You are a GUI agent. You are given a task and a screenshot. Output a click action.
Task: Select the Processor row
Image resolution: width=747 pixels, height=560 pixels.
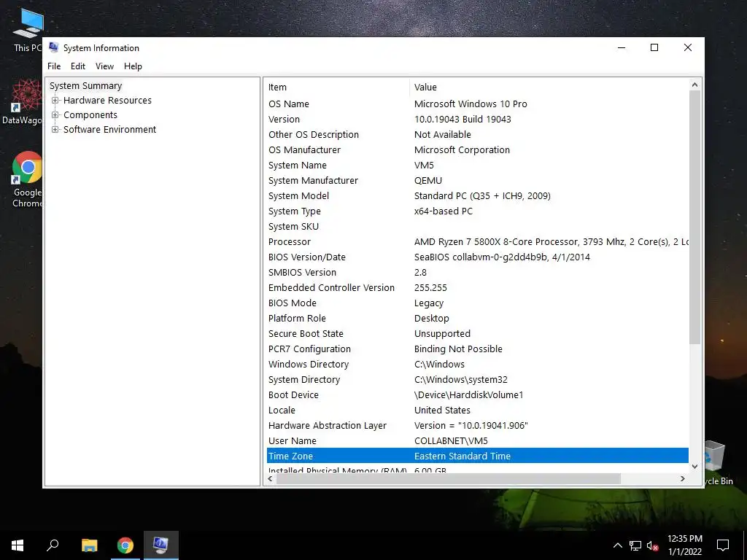click(x=477, y=241)
